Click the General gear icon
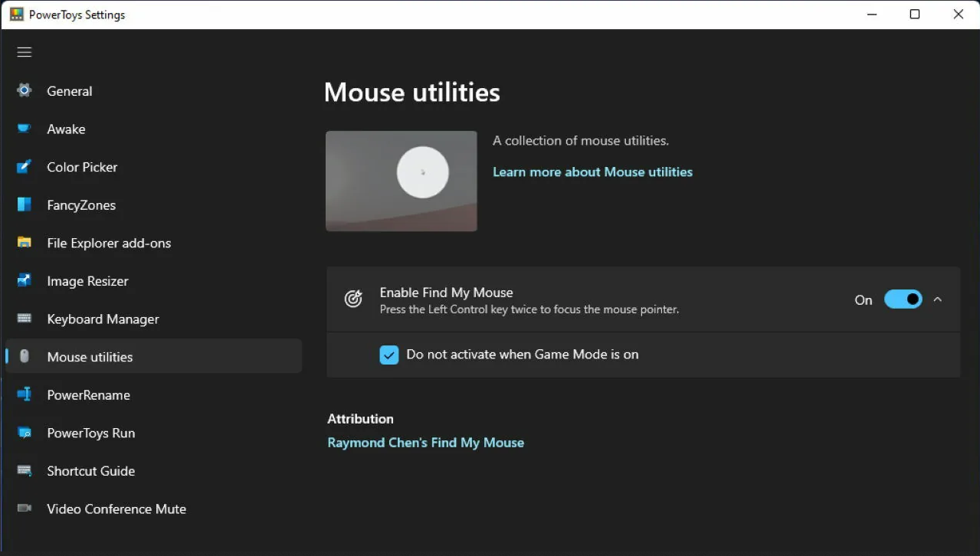This screenshot has width=980, height=556. pyautogui.click(x=25, y=90)
